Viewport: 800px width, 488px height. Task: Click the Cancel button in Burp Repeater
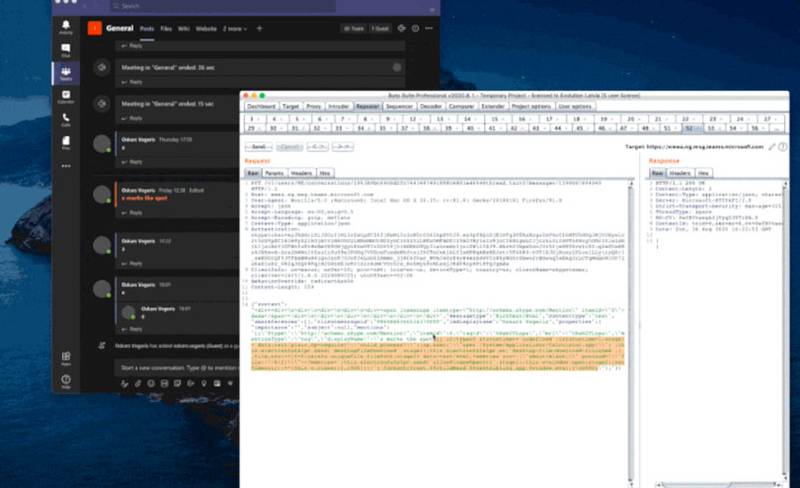coord(289,147)
